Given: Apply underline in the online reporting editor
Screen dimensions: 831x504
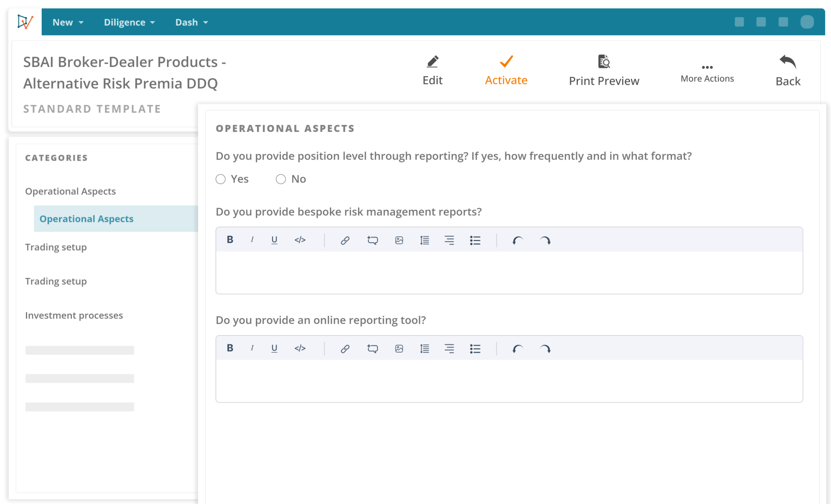Looking at the screenshot, I should [274, 348].
